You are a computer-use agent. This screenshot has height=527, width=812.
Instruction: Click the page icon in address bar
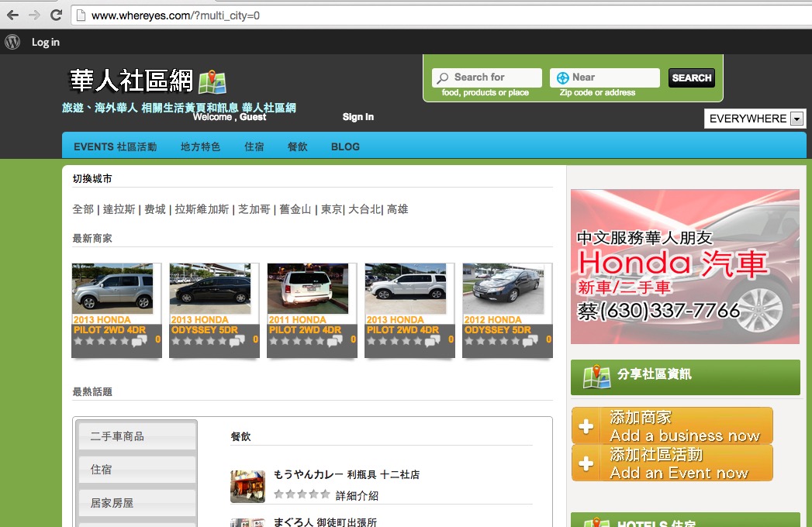pos(81,15)
